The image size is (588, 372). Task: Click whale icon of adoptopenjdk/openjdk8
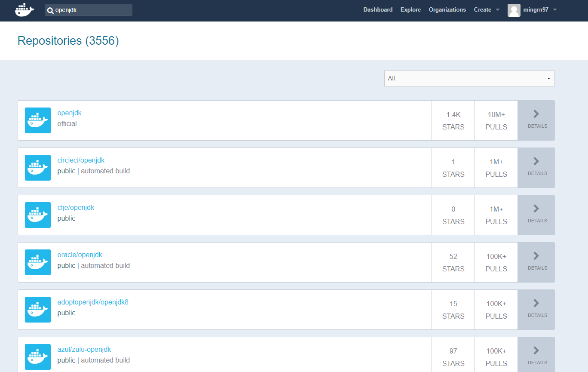tap(38, 310)
